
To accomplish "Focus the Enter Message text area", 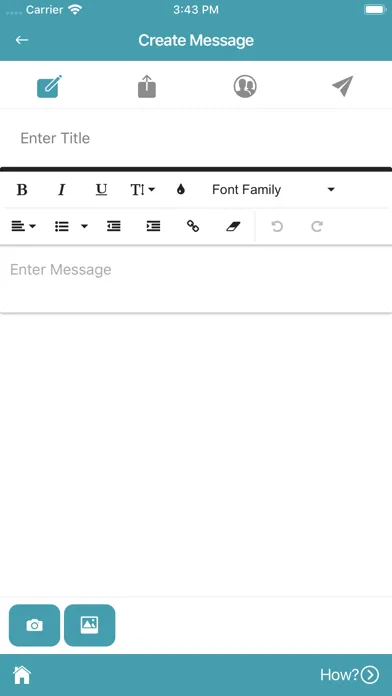I will coord(196,280).
